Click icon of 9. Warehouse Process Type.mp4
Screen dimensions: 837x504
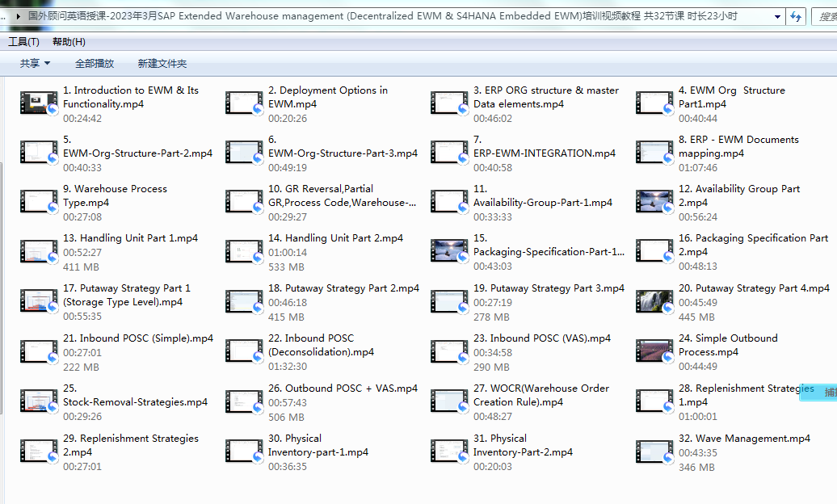[39, 202]
